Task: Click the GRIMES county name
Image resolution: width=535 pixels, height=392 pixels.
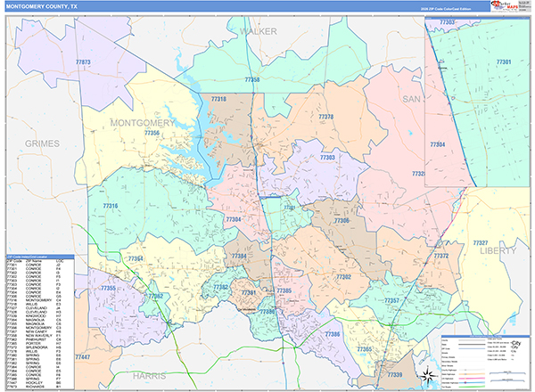Action: [x=42, y=143]
